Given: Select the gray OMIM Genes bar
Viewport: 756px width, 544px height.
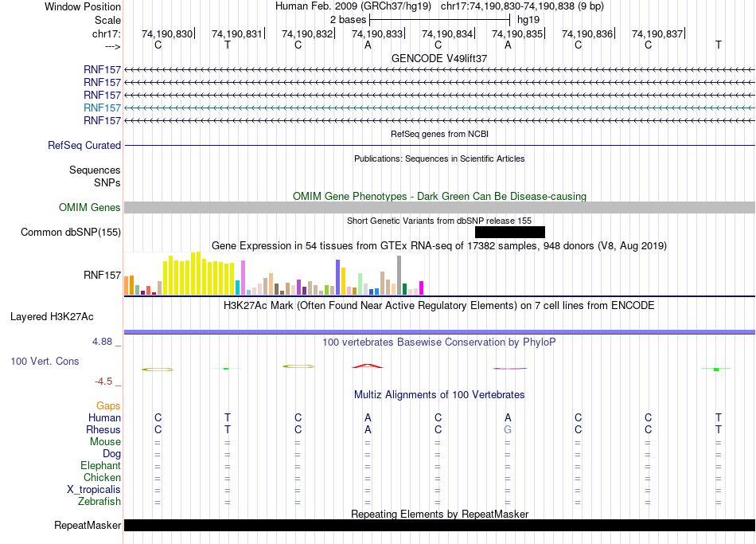Looking at the screenshot, I should point(439,208).
